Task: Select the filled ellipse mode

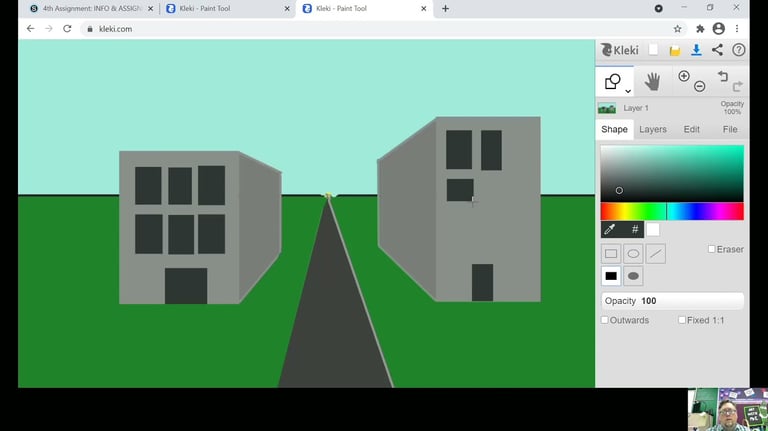Action: point(633,276)
